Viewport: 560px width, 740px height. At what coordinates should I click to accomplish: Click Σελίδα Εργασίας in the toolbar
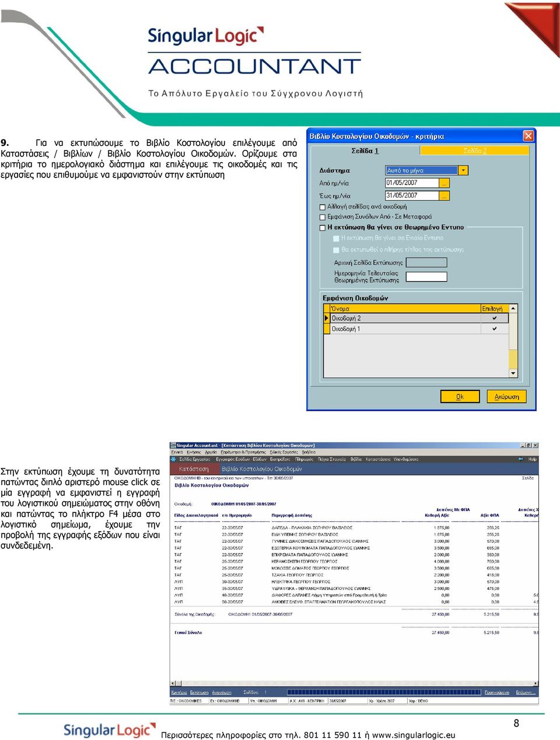[x=194, y=459]
